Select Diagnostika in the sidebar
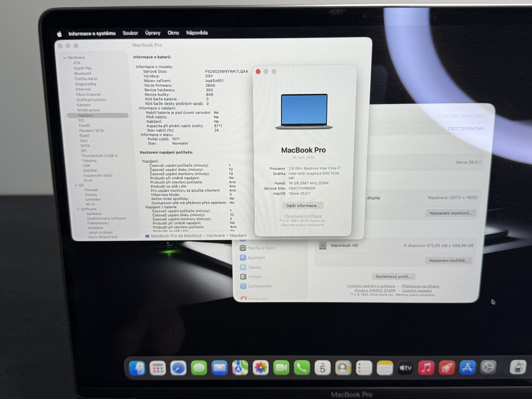Image resolution: width=532 pixels, height=399 pixels. click(x=86, y=84)
